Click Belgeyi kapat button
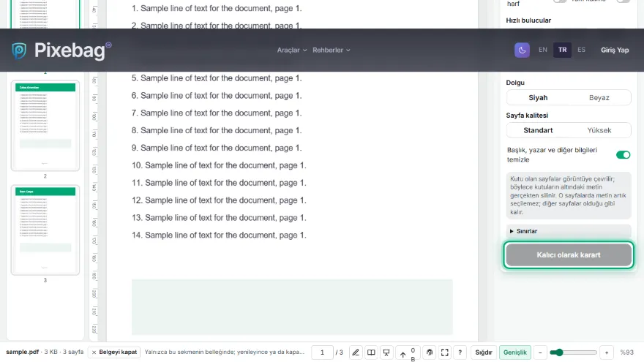This screenshot has width=644, height=362. click(x=114, y=352)
